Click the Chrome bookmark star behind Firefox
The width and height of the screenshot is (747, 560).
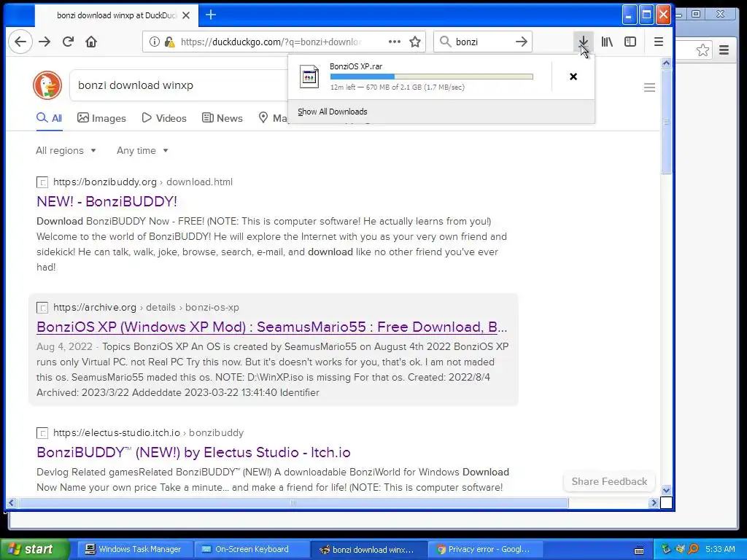coord(703,50)
